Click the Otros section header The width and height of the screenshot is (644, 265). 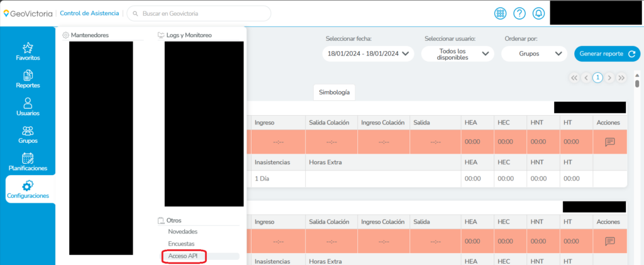[x=170, y=221]
